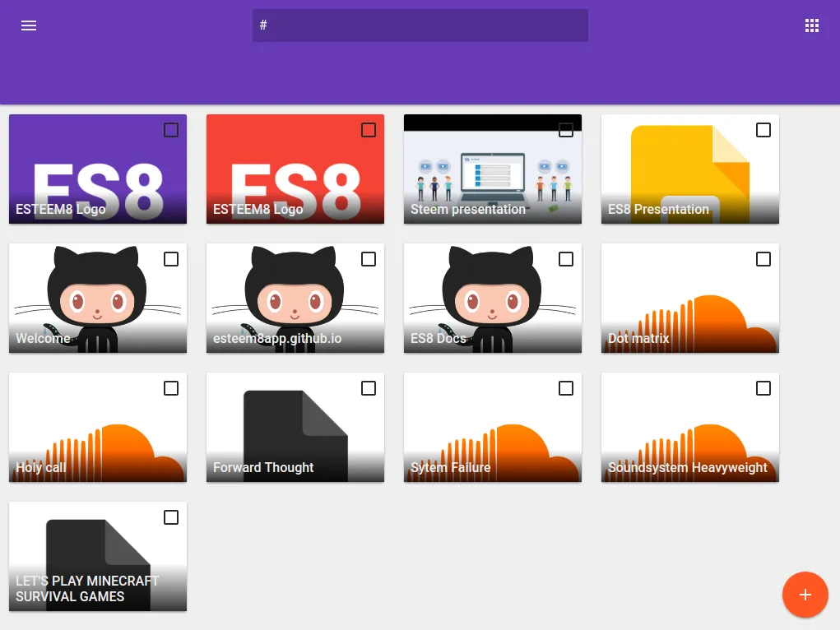Check the Sytem Failure card checkbox
840x630 pixels.
coord(566,388)
